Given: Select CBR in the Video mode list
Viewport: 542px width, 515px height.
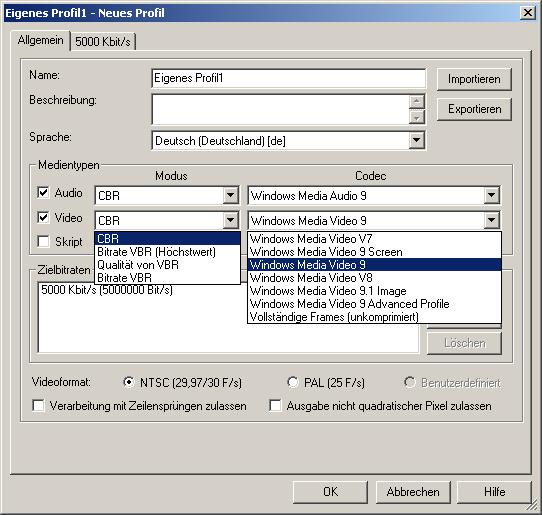Looking at the screenshot, I should point(167,238).
